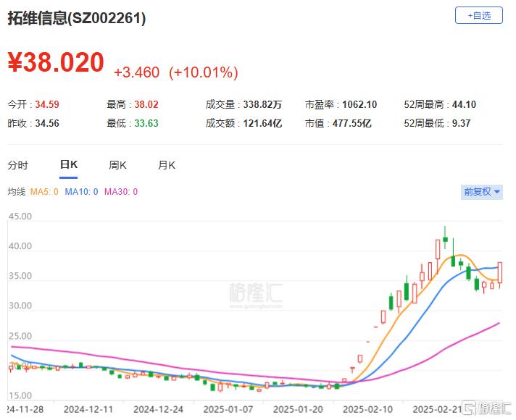Click the 2024-12-11 date axis label
The height and width of the screenshot is (420, 516).
88,409
